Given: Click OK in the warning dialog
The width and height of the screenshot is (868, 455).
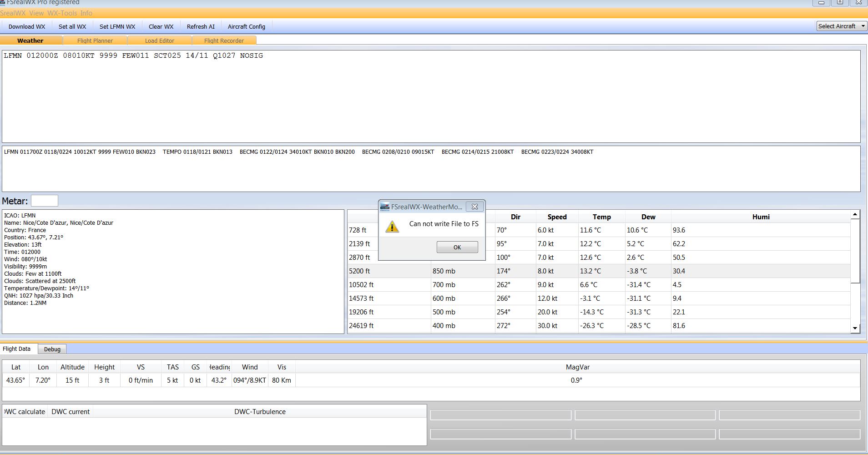Looking at the screenshot, I should click(457, 247).
